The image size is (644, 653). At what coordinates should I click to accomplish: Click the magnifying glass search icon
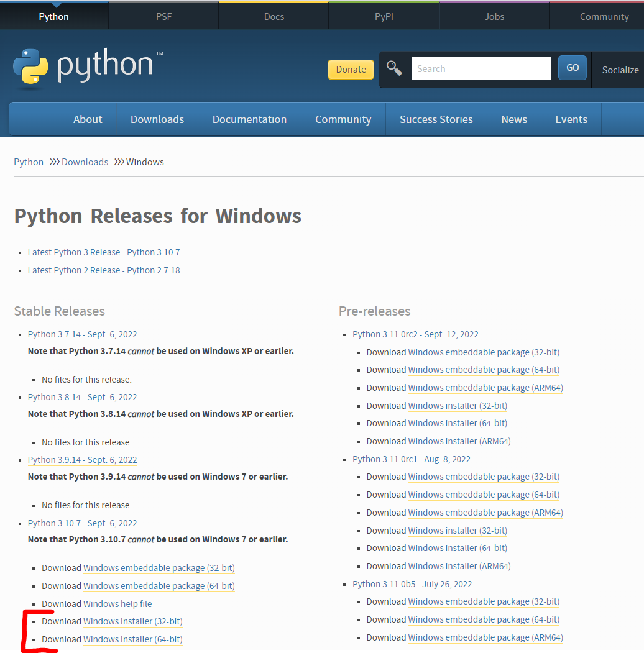coord(394,68)
